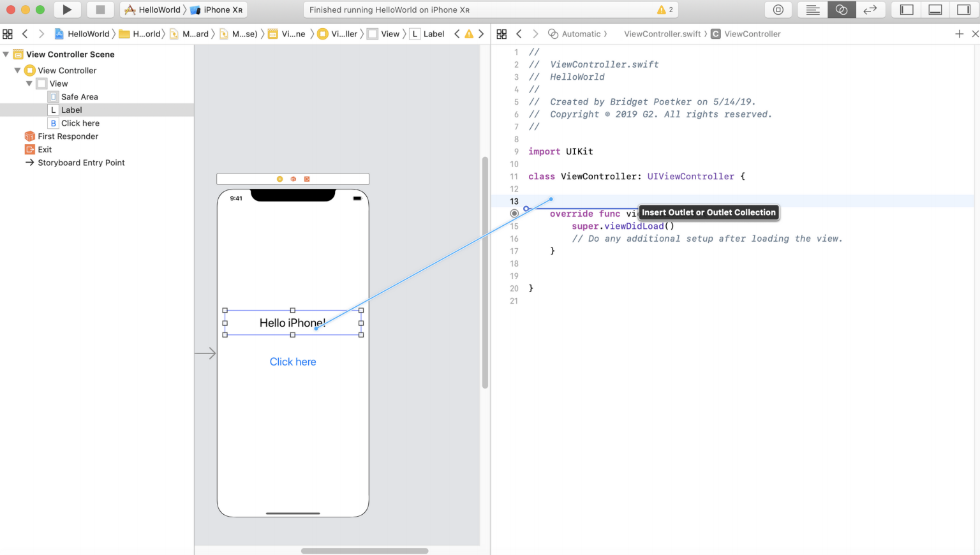Open the HelloWorld scheme selector
Screen dimensions: 980x555
(153, 10)
